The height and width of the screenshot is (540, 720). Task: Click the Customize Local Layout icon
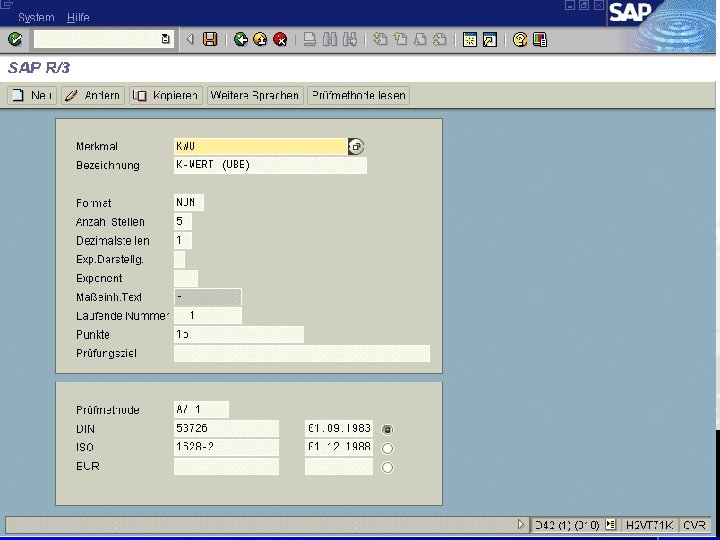point(540,40)
